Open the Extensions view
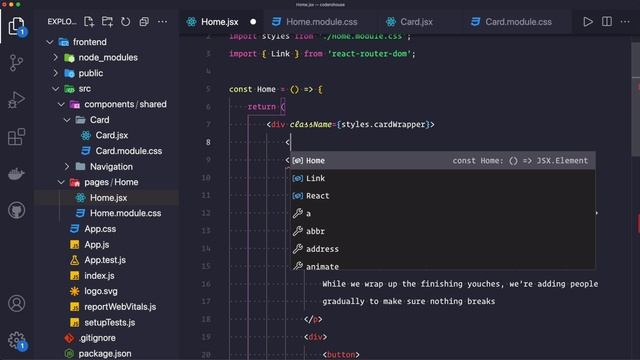This screenshot has height=360, width=640. 16,137
